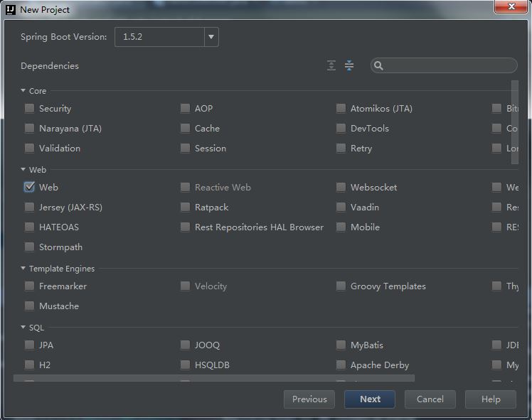
Task: Click the vertical scrollbar thumb
Action: pos(515,122)
